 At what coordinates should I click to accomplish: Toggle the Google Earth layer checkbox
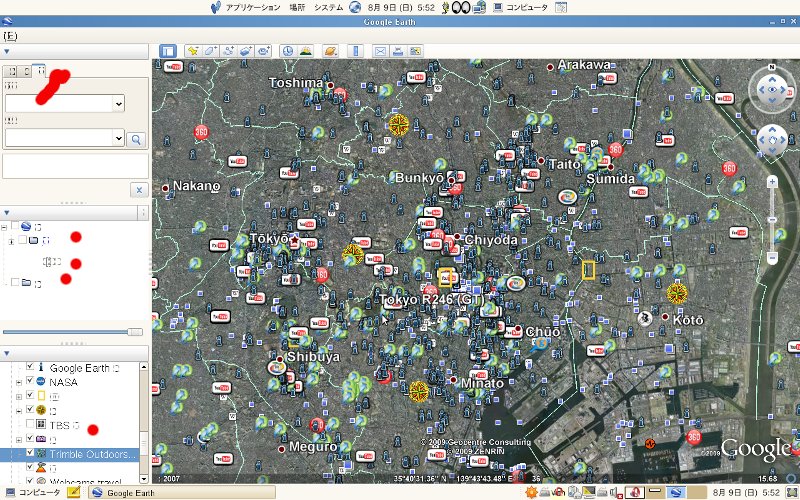point(30,367)
